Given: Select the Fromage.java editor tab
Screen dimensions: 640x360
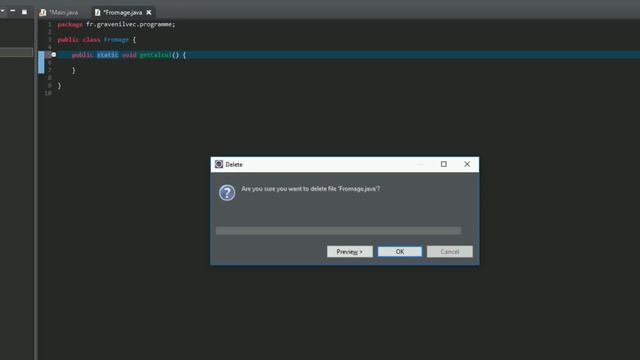Looking at the screenshot, I should point(122,13).
